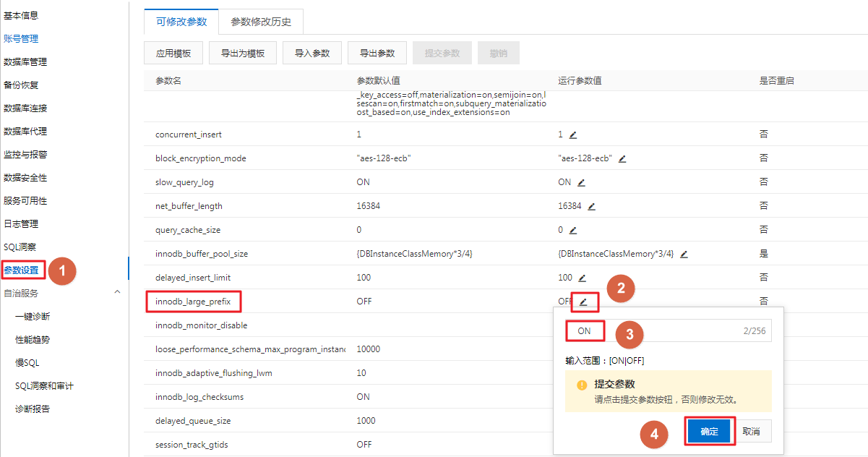
Task: Select the 可修改参数 tab
Action: click(181, 22)
